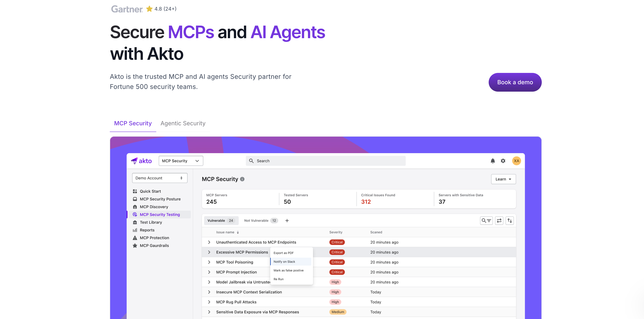This screenshot has height=319, width=644.
Task: Expand the MCP Rug Pull Attacks row
Action: (x=209, y=302)
